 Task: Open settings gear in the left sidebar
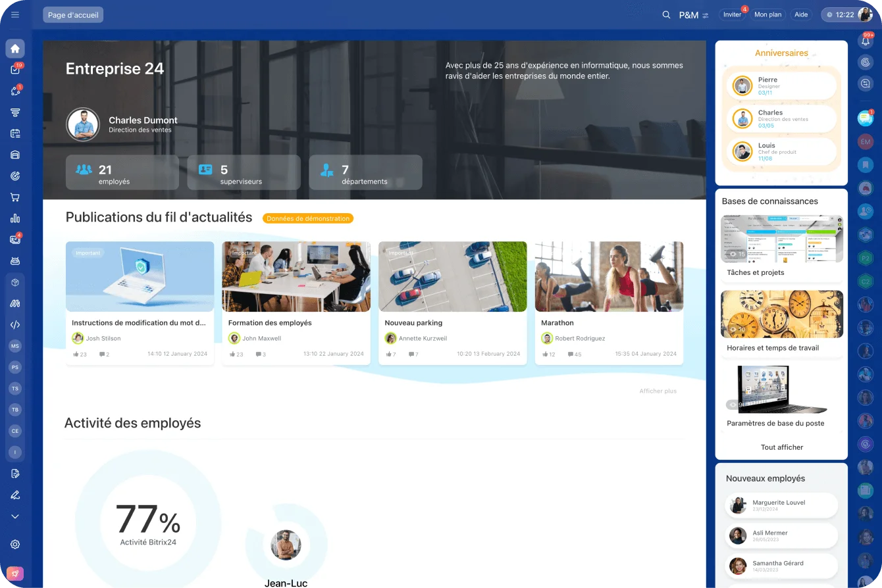[15, 545]
